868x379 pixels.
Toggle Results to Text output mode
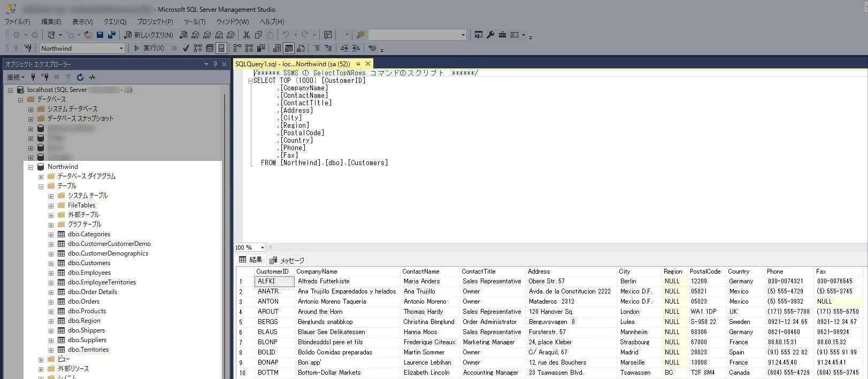[x=277, y=48]
